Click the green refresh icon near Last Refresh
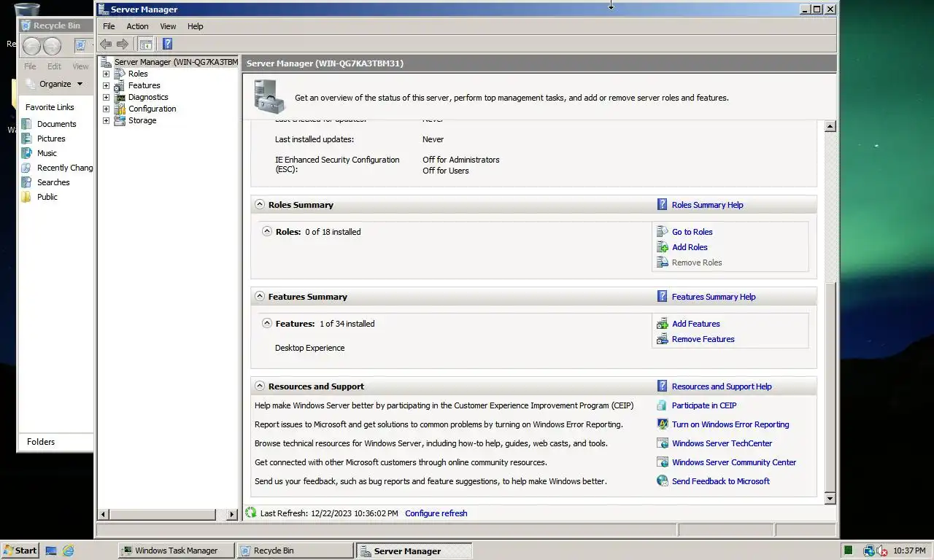The width and height of the screenshot is (934, 560). coord(251,513)
